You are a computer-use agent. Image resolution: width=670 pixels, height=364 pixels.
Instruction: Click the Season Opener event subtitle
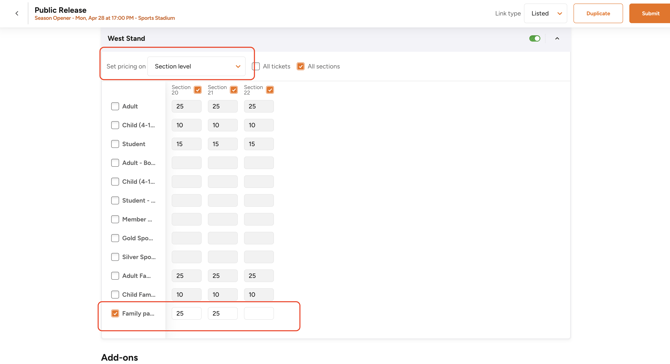(105, 18)
